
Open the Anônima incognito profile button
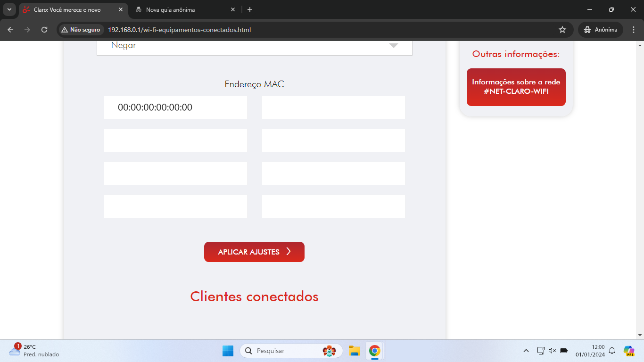(601, 30)
